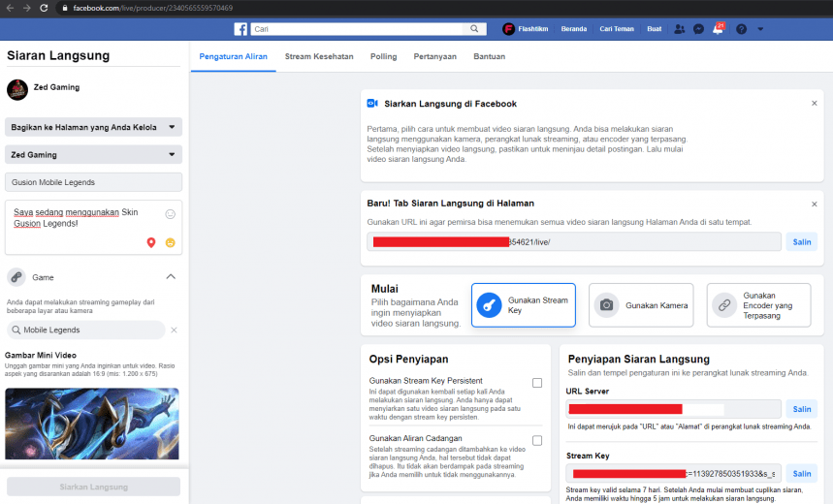Click the magnifier icon in the game search

(16, 330)
